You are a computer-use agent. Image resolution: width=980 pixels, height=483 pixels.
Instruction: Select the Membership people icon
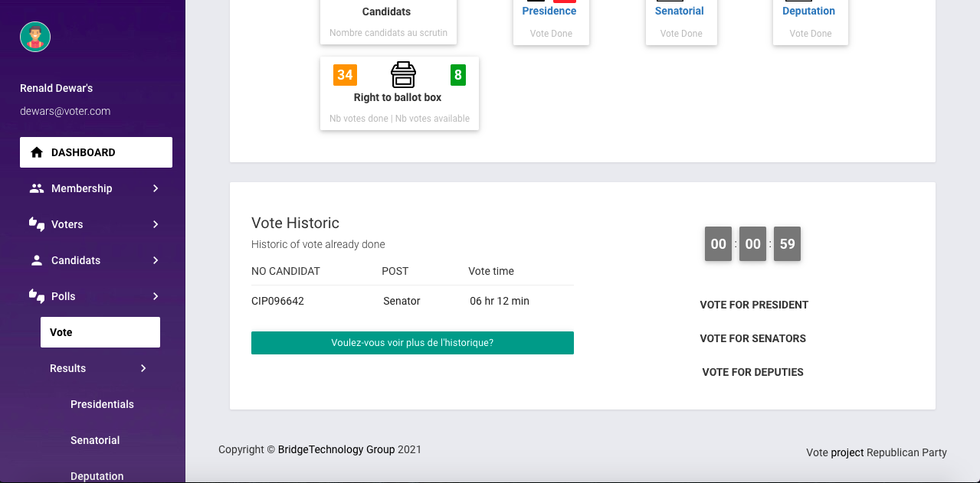36,188
